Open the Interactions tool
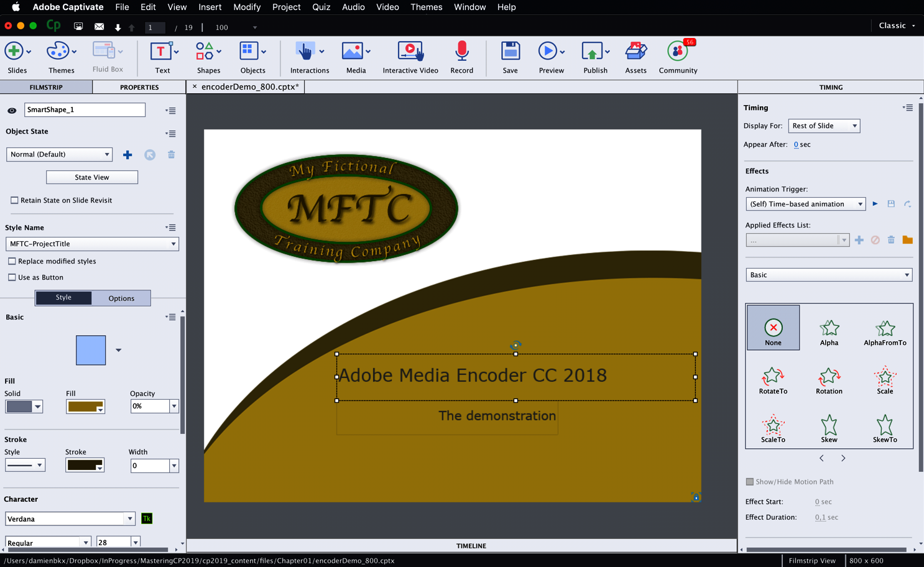The image size is (924, 567). point(310,57)
